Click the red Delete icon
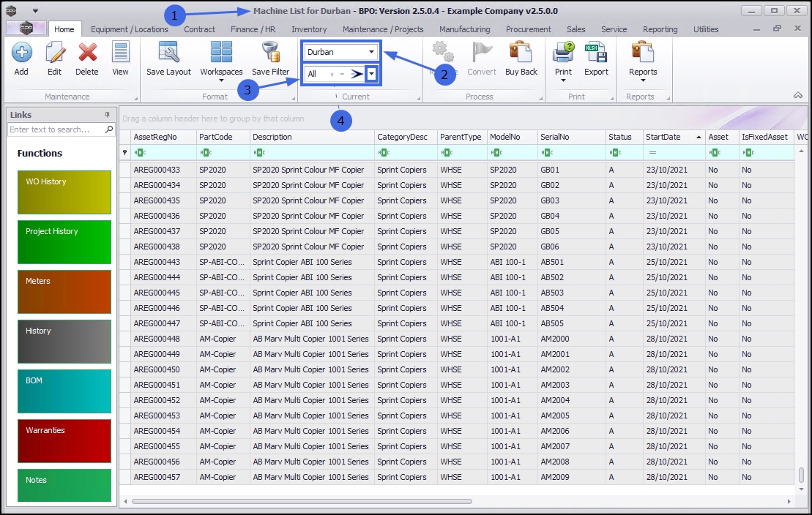 click(87, 53)
